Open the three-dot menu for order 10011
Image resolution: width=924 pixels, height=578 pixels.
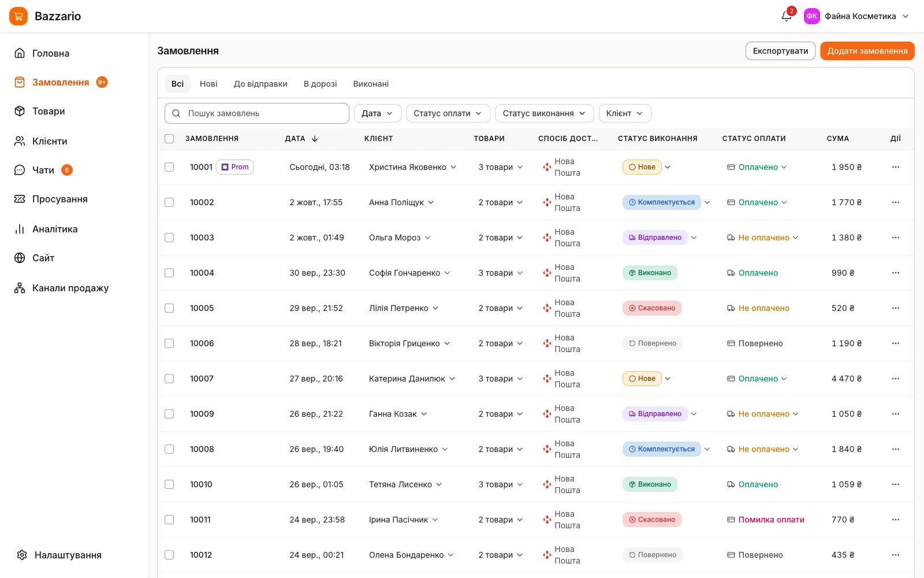[896, 520]
